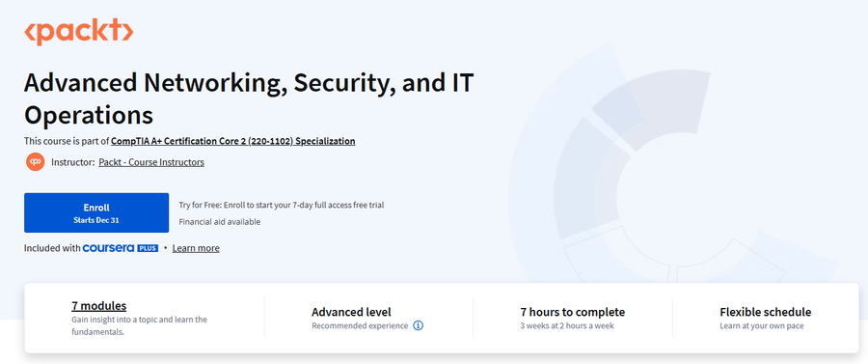Open the 7 modules link
The width and height of the screenshot is (868, 364).
coord(99,306)
